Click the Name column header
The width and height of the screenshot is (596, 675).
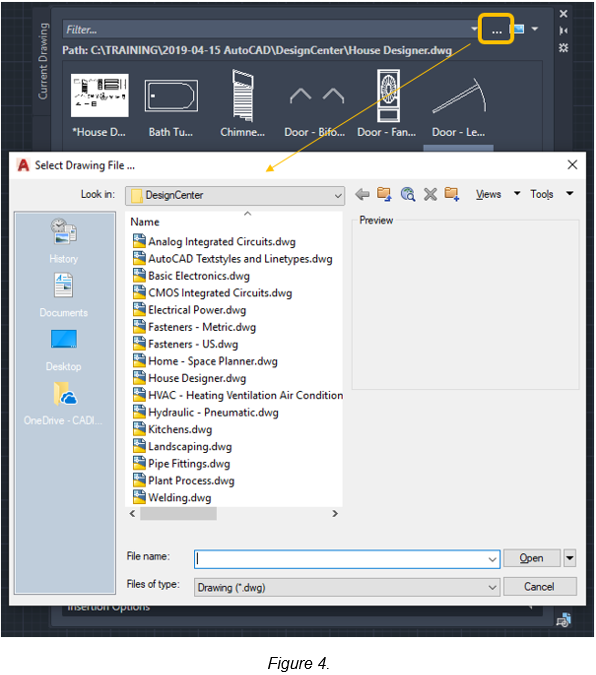coord(145,222)
